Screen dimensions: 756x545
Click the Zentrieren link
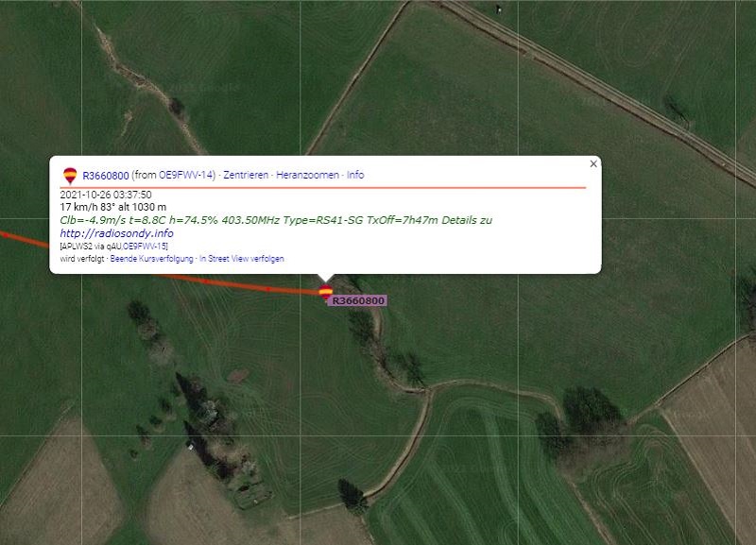coord(246,175)
